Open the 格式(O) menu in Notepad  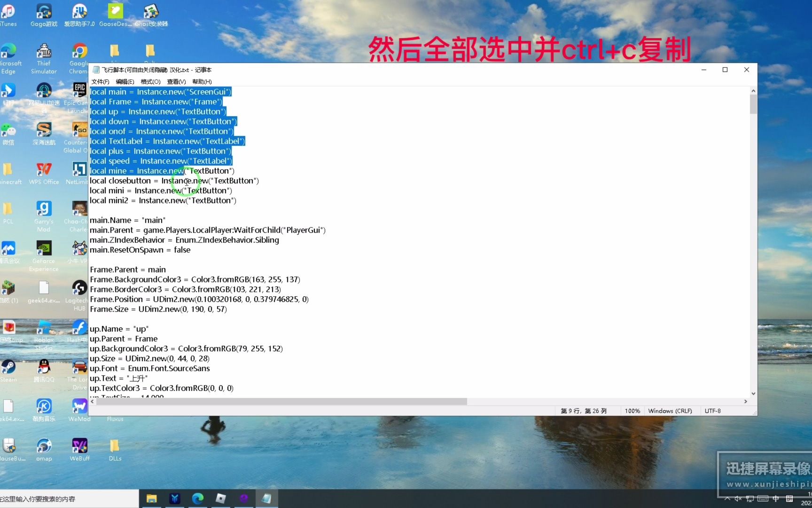150,81
